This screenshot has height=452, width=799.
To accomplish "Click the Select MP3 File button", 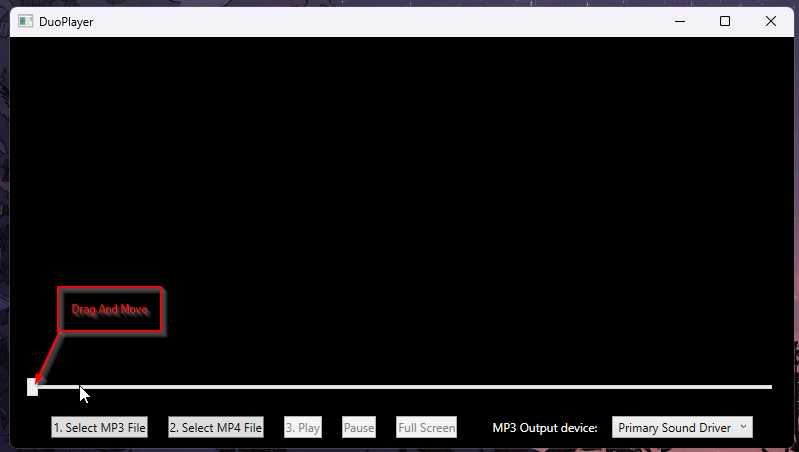I will pos(99,428).
